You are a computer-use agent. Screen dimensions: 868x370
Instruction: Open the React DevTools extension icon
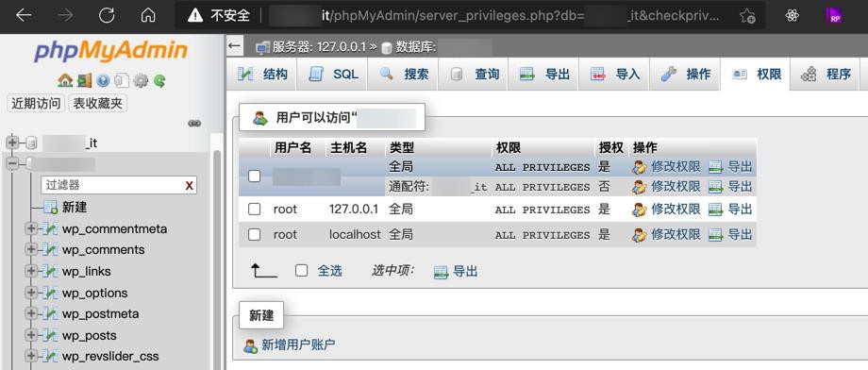pyautogui.click(x=793, y=15)
